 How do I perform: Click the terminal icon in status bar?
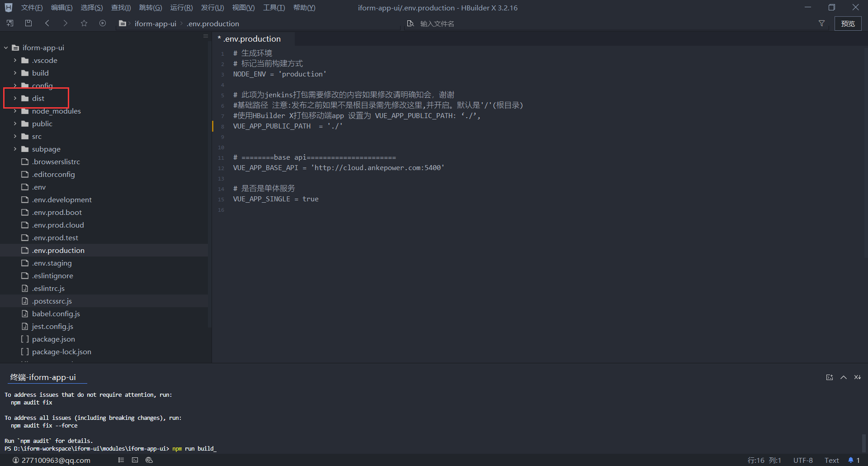pos(135,460)
